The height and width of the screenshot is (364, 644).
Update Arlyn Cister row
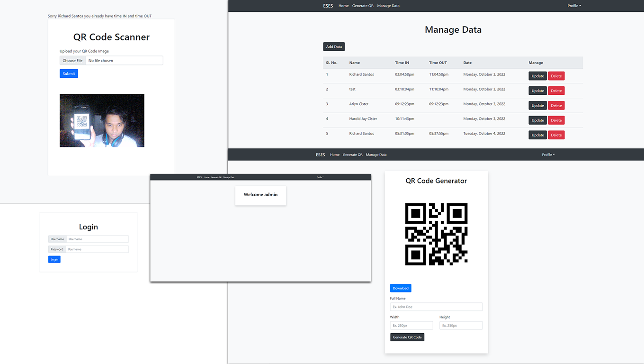pos(538,105)
